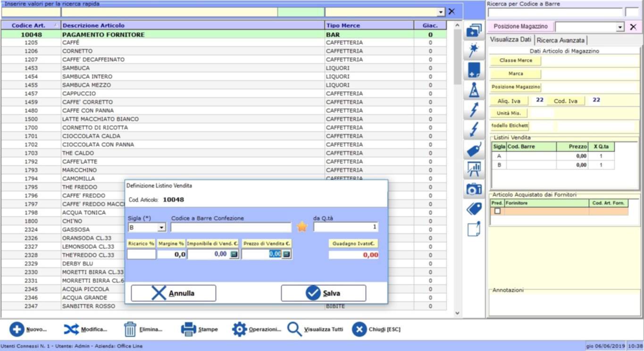Select listino row with Sigla A

[553, 156]
